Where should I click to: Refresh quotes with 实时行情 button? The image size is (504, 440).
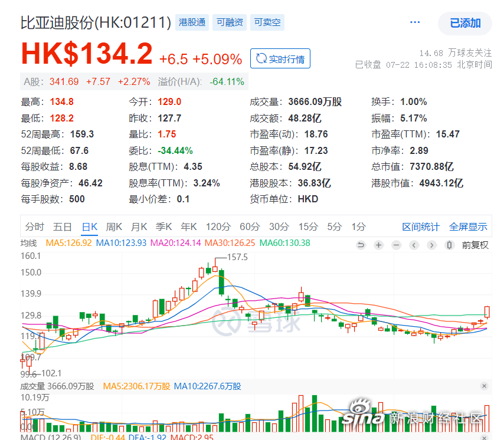280,59
